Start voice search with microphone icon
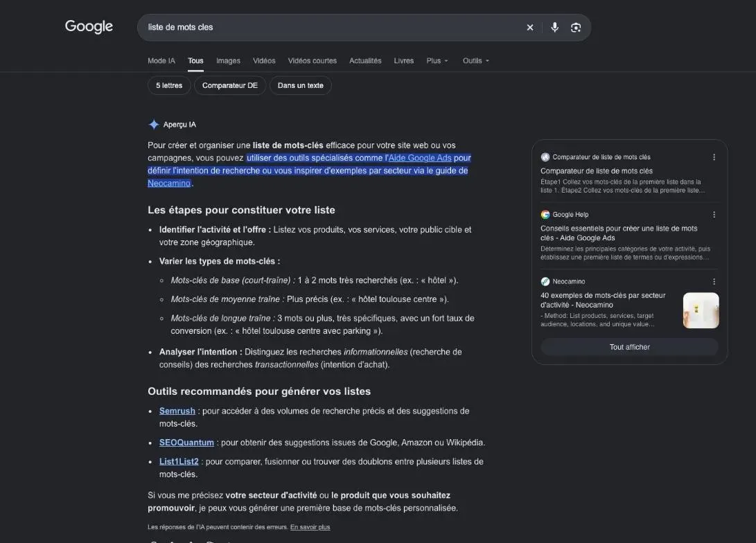 point(555,28)
